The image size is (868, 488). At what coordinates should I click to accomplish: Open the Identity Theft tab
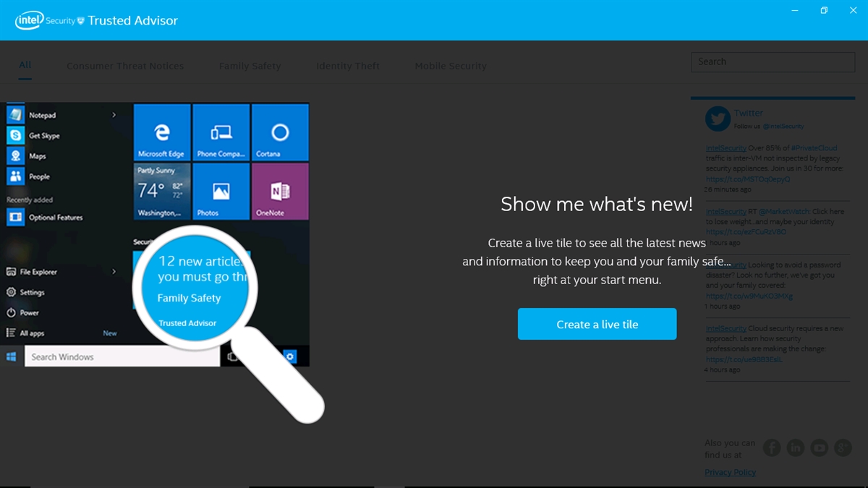[x=348, y=66]
